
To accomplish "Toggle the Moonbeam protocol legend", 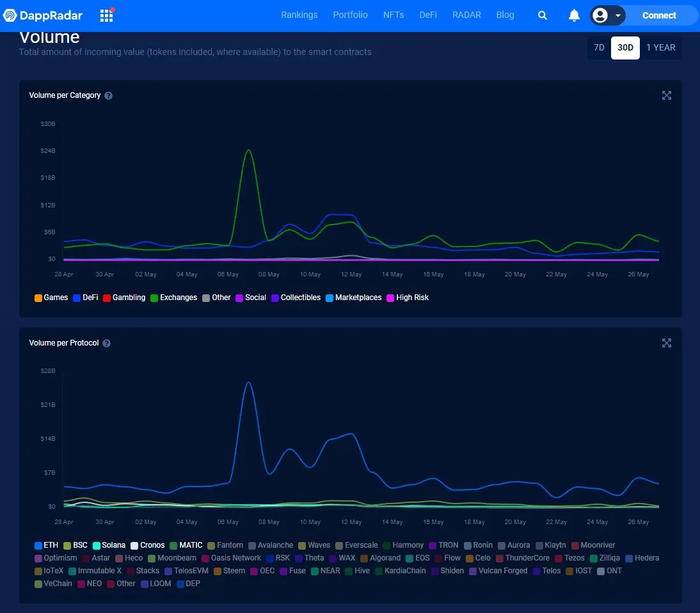I will pyautogui.click(x=172, y=558).
